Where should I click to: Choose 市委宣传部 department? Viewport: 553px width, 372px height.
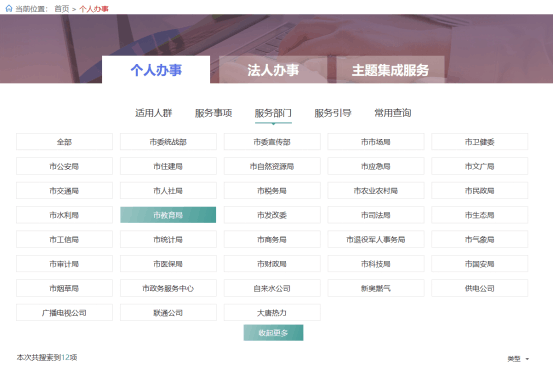coord(272,142)
